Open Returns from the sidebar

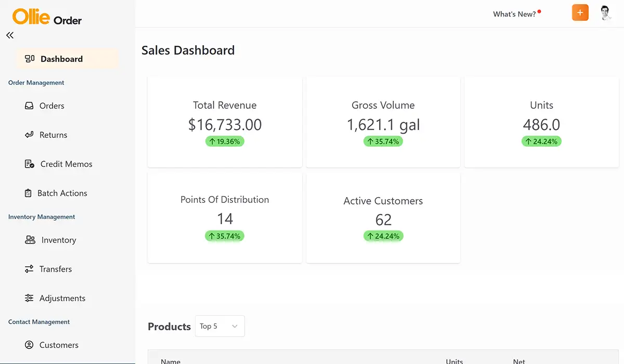28,135
